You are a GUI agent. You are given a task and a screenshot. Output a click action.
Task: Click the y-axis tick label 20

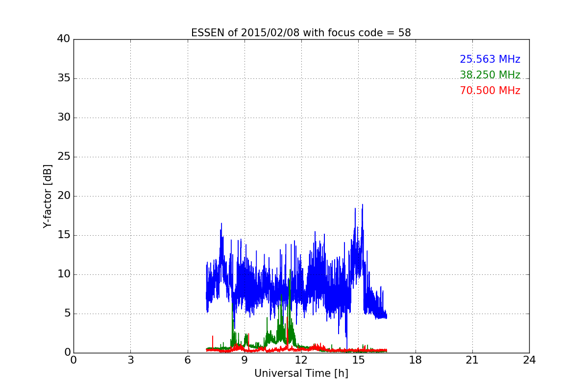(x=63, y=196)
